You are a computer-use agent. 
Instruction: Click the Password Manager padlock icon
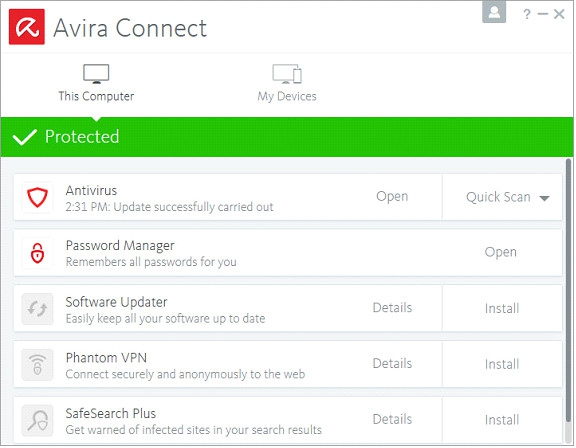[37, 253]
